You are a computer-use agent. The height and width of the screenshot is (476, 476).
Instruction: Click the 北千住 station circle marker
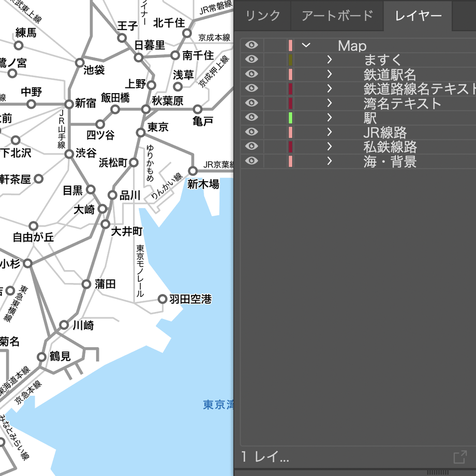187,33
